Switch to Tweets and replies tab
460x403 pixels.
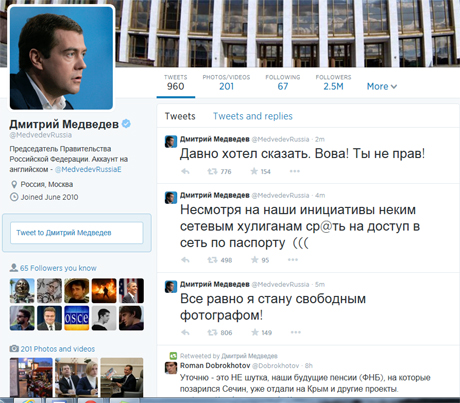(253, 116)
